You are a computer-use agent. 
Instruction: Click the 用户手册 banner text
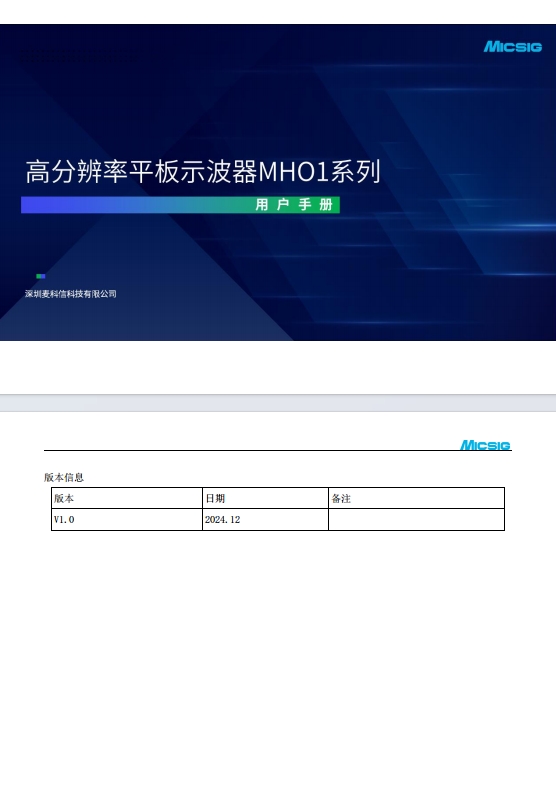click(294, 205)
